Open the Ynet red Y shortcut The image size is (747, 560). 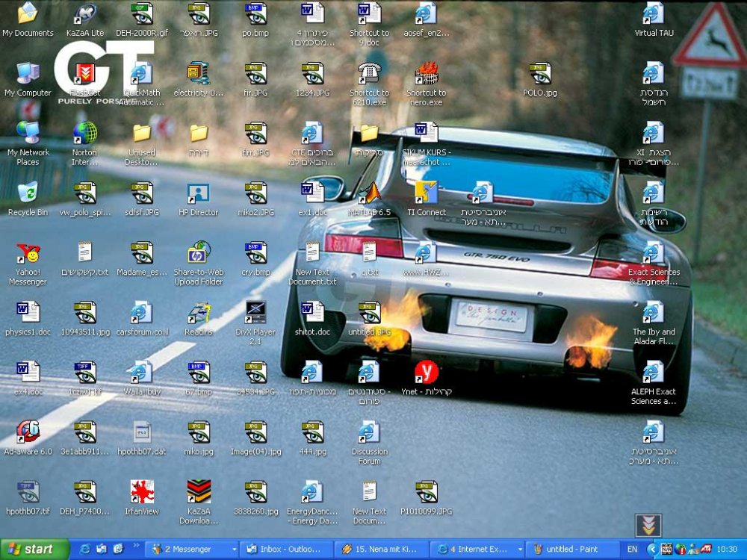pyautogui.click(x=426, y=372)
